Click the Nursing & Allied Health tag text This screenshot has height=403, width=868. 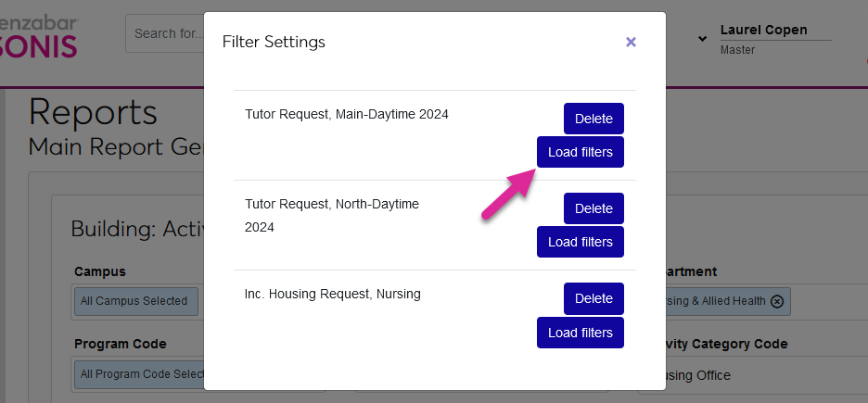(x=716, y=301)
